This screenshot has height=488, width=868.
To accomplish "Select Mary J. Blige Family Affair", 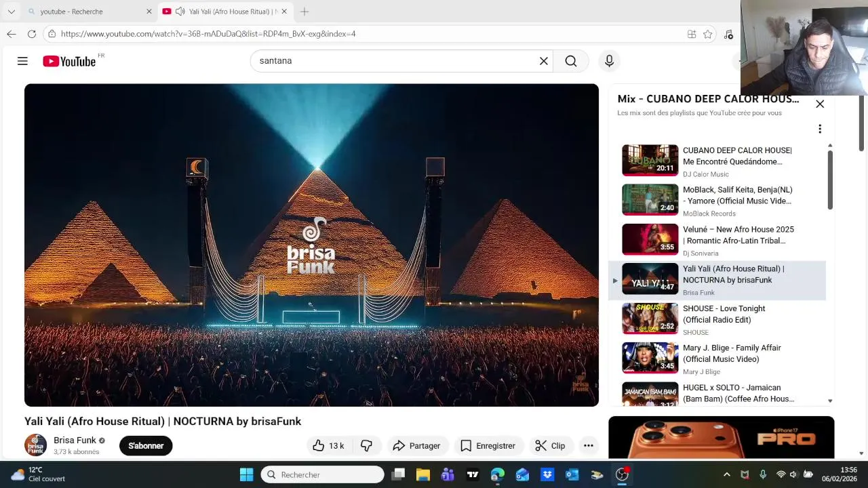I will (x=717, y=358).
